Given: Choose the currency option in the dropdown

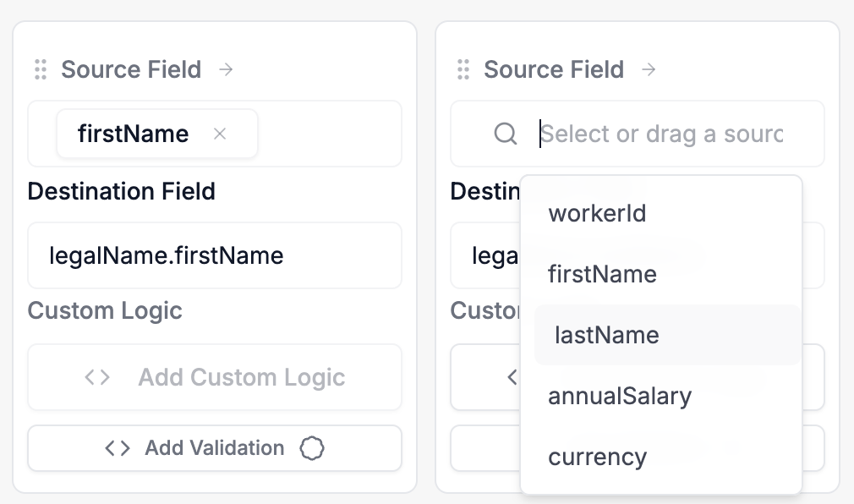Looking at the screenshot, I should click(597, 457).
